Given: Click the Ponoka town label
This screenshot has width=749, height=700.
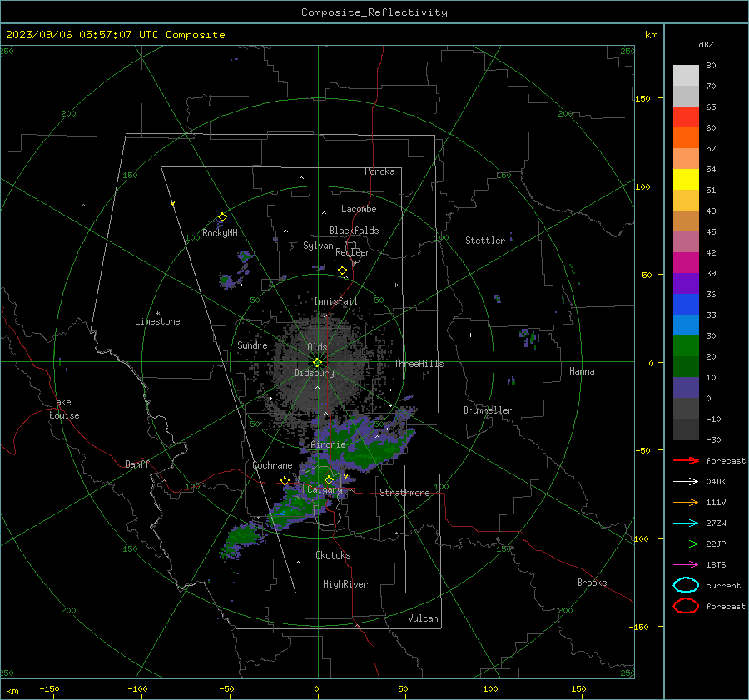Looking at the screenshot, I should pyautogui.click(x=379, y=171).
